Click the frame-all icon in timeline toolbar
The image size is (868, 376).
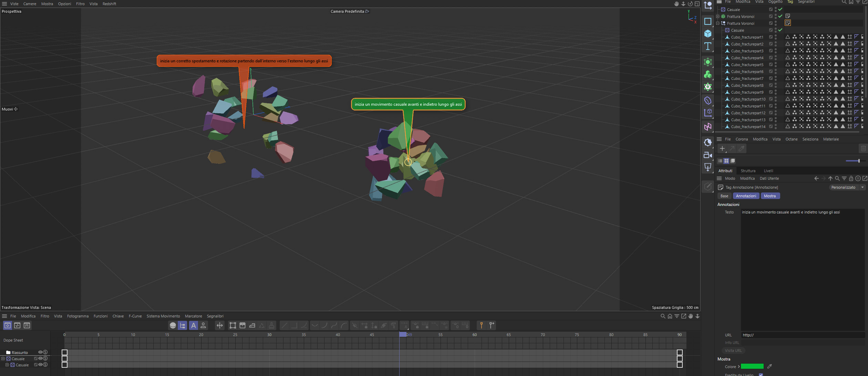(232, 325)
